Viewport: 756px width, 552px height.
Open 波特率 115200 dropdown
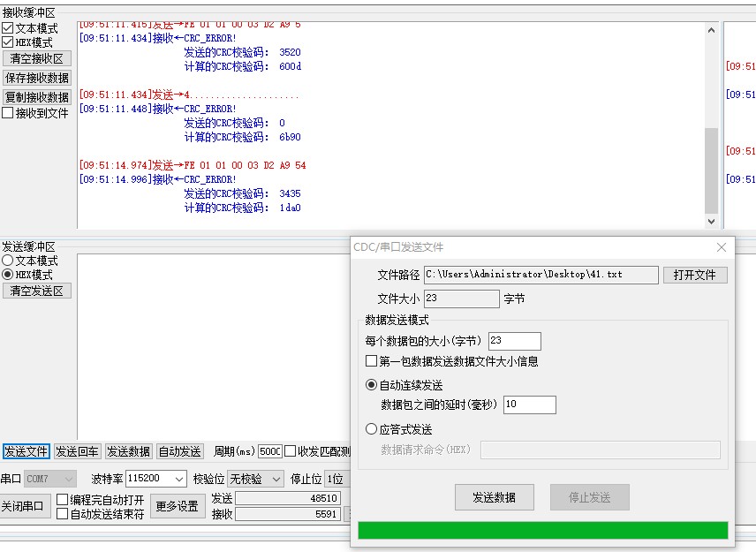click(x=156, y=479)
